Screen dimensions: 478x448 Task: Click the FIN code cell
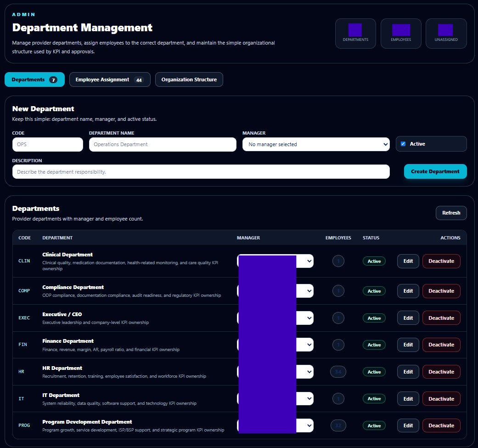[x=22, y=345]
